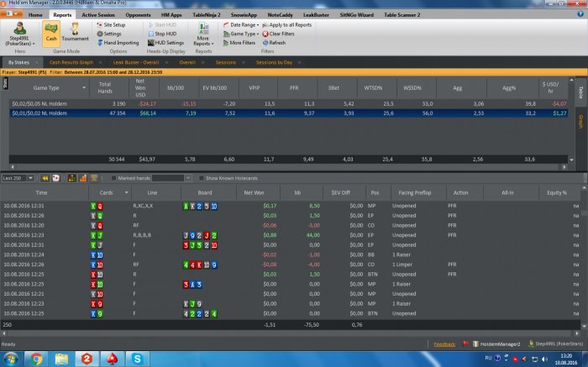Viewport: 588px width, 367px height.
Task: Open HUD Settings
Action: point(165,43)
